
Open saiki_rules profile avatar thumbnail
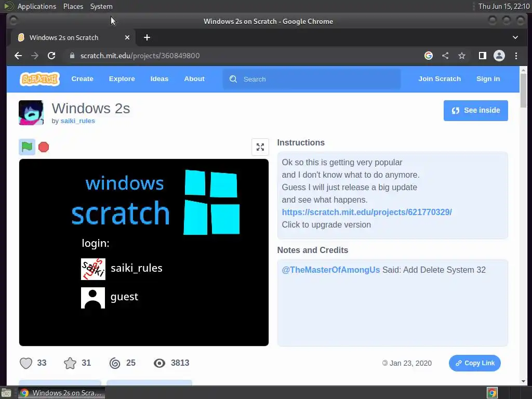(31, 113)
